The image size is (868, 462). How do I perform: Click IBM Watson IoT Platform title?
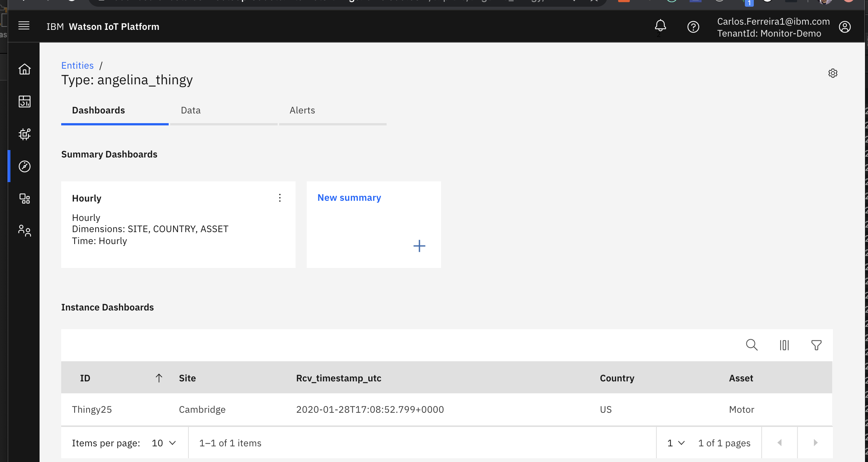pyautogui.click(x=103, y=26)
